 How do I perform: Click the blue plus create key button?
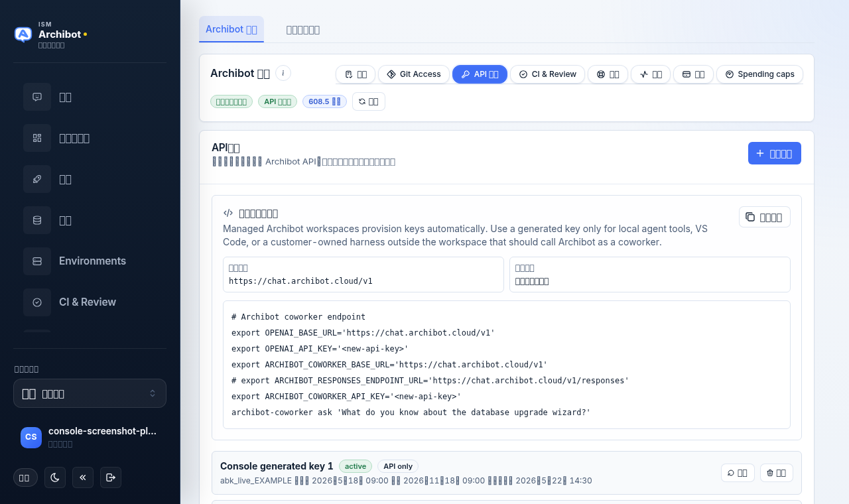click(775, 153)
